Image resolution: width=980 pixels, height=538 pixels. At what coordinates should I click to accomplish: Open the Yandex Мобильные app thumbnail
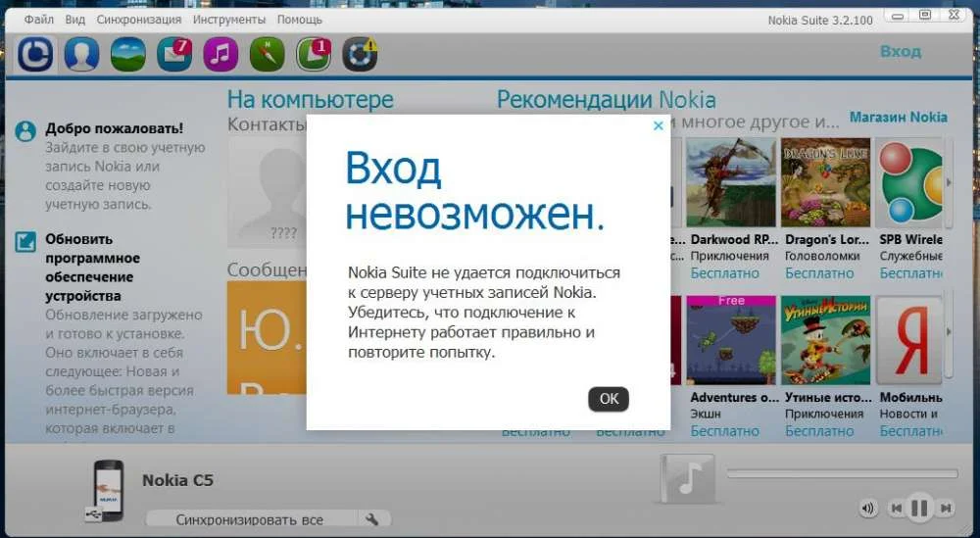click(x=908, y=340)
